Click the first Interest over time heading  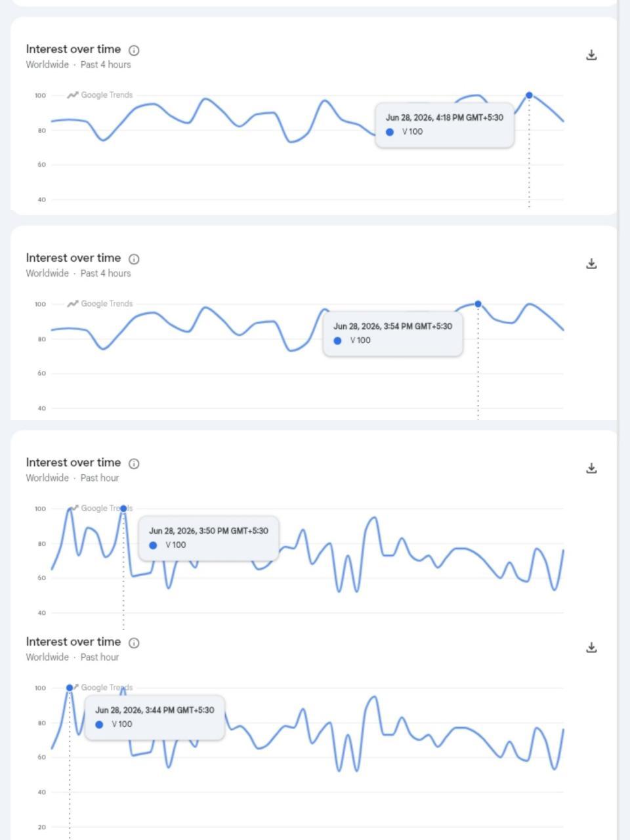pyautogui.click(x=73, y=49)
